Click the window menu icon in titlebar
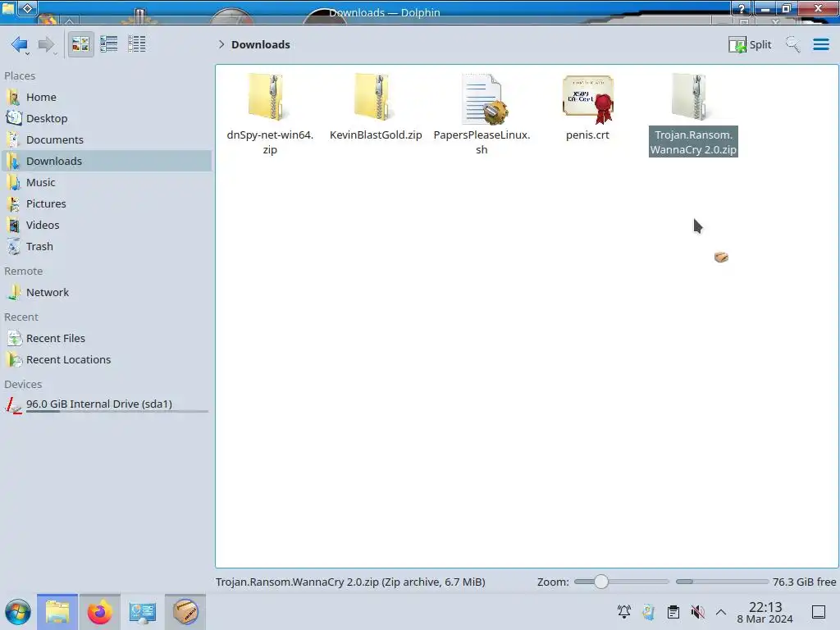Screen dimensions: 840x630 [x=8, y=8]
